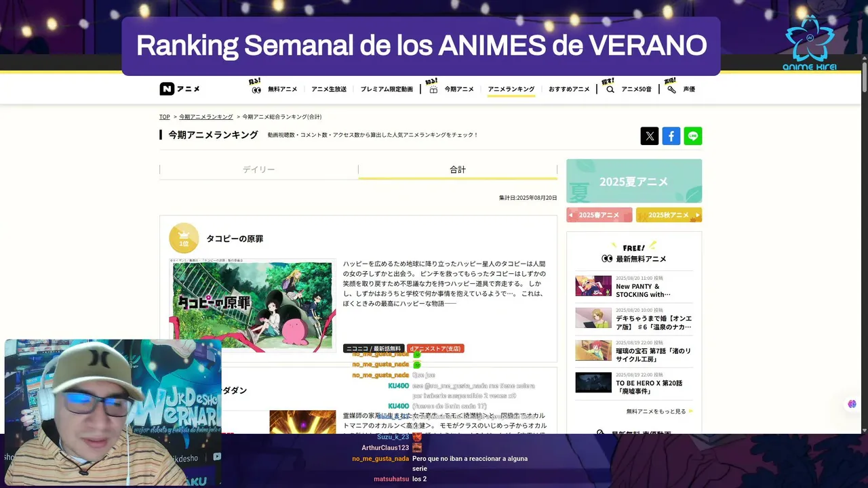Click the scrollbar up arrow
Screen dimensions: 868x488
pyautogui.click(x=864, y=59)
